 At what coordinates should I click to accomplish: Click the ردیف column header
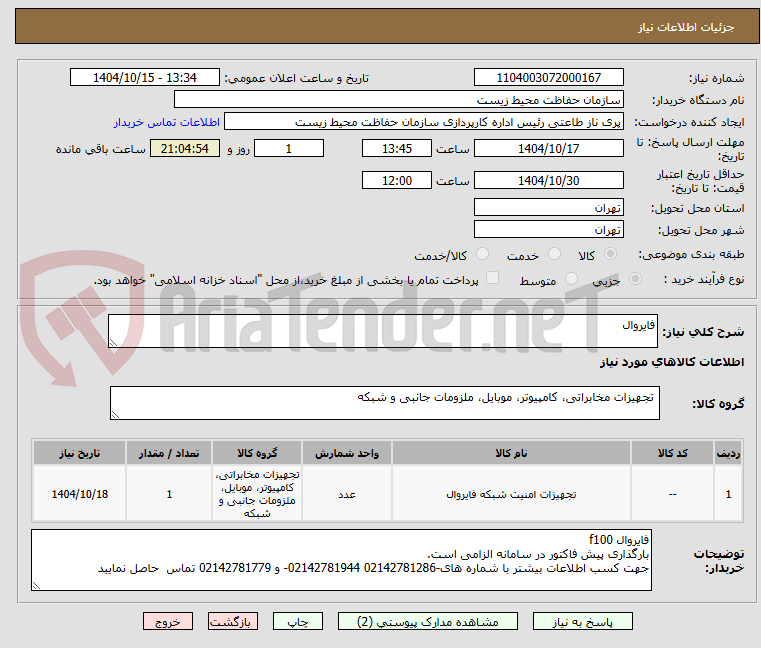point(728,453)
